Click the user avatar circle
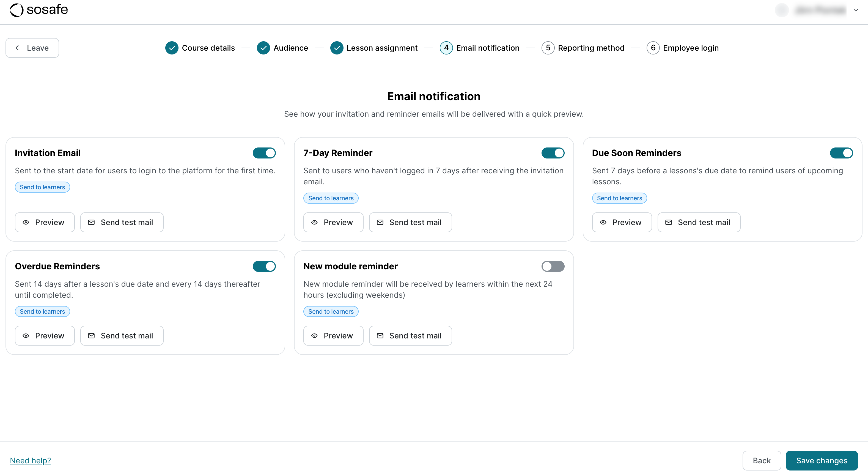This screenshot has height=476, width=868. coord(782,10)
